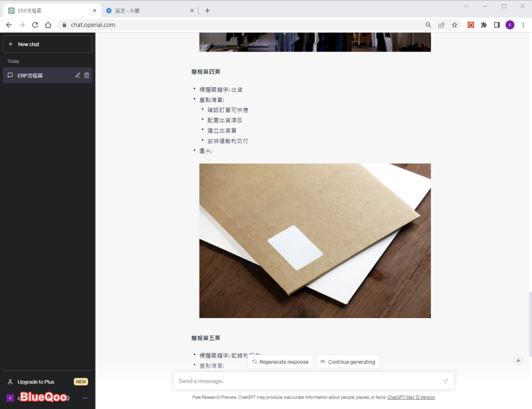This screenshot has width=532, height=409.
Task: Open the Chrome three-dot menu
Action: click(x=523, y=25)
